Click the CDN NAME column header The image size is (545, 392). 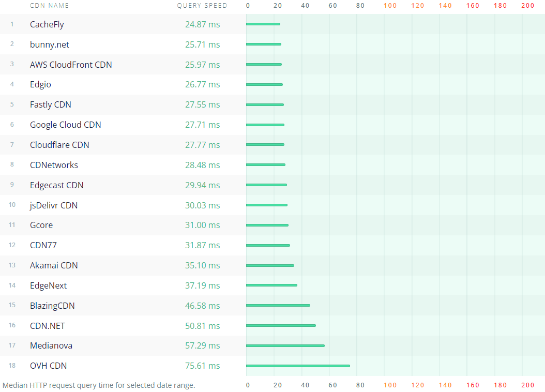click(x=49, y=6)
